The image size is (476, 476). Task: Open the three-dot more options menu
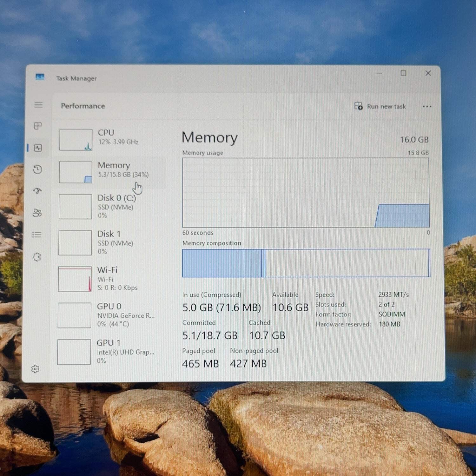[x=427, y=107]
